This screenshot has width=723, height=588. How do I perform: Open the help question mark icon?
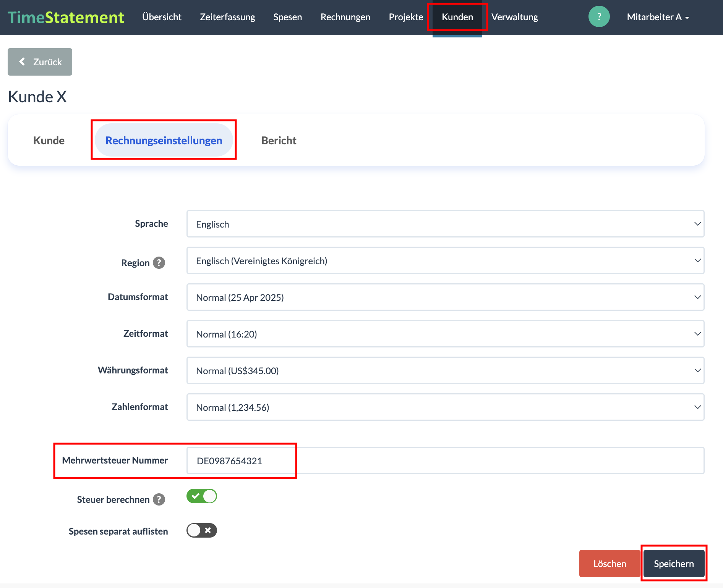tap(599, 17)
